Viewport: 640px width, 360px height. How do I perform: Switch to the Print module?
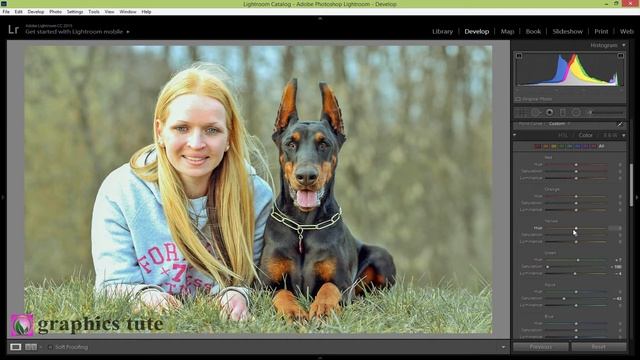(x=601, y=31)
